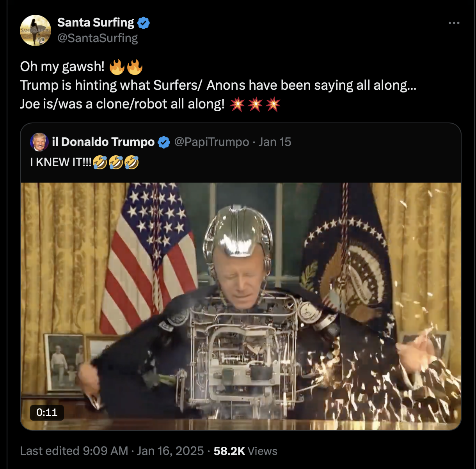This screenshot has width=476, height=469.
Task: Open the Santa Surfing display name link
Action: coord(96,23)
